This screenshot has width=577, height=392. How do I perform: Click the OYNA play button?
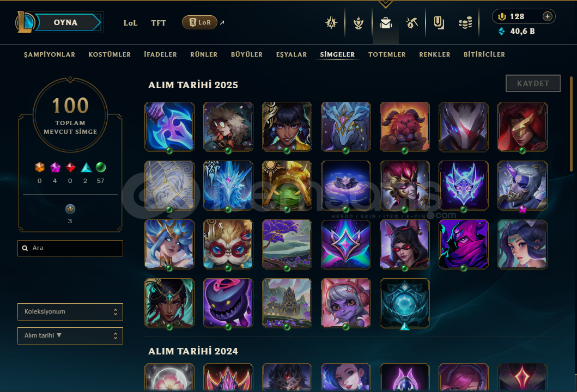pos(65,22)
